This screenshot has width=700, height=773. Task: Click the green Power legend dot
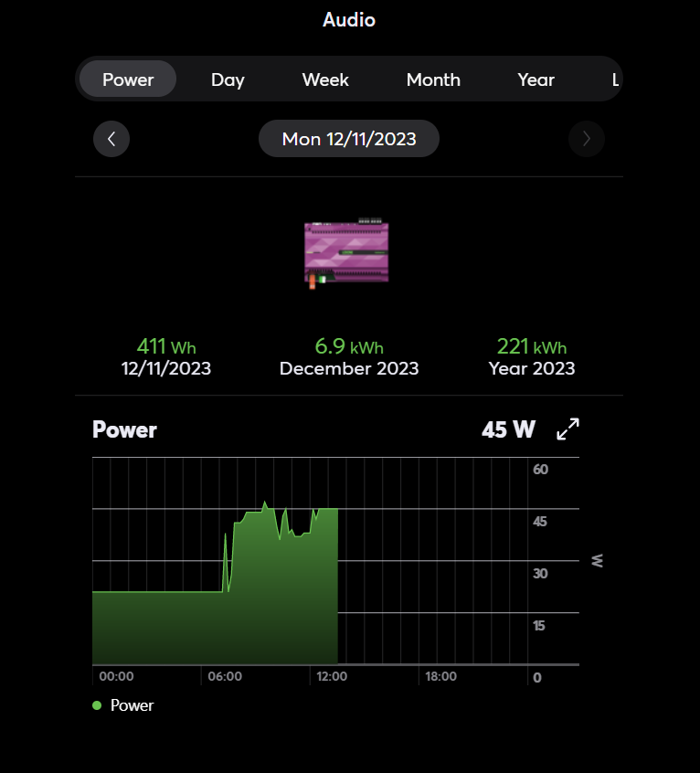point(97,705)
